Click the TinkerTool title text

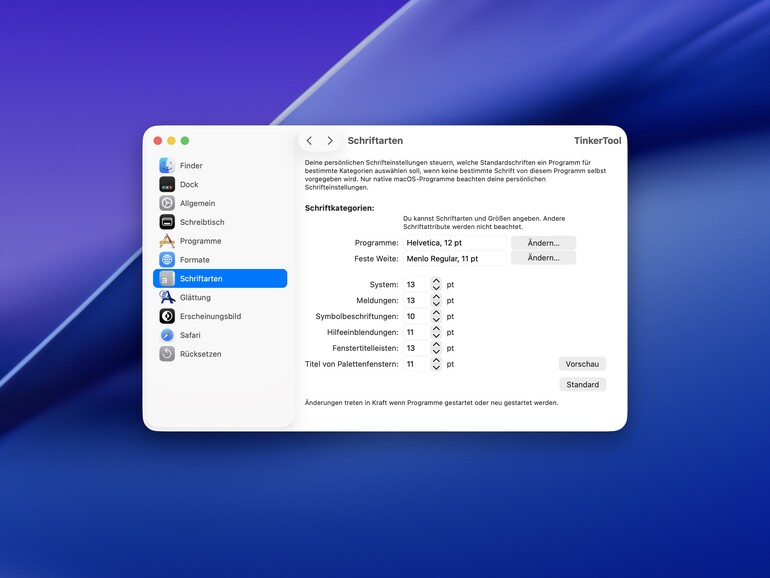pyautogui.click(x=597, y=140)
